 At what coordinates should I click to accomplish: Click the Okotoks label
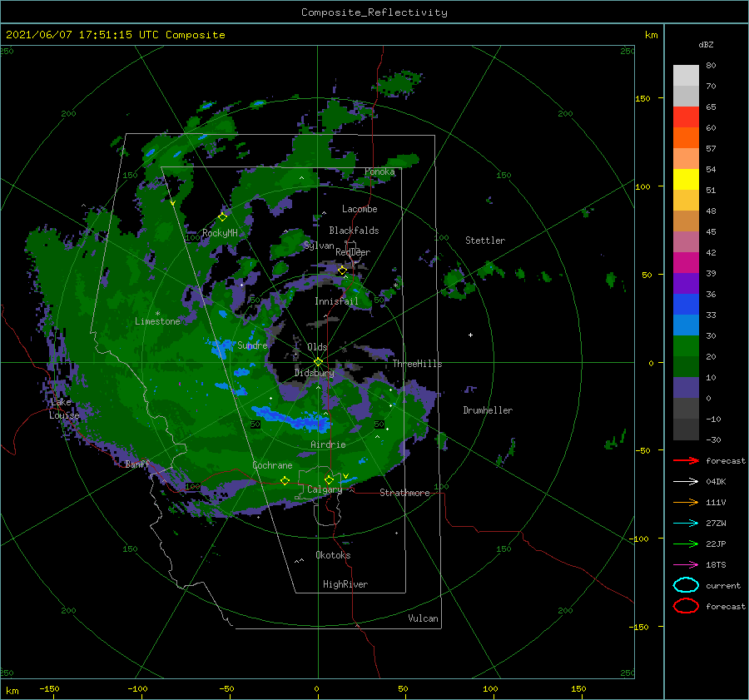point(333,555)
